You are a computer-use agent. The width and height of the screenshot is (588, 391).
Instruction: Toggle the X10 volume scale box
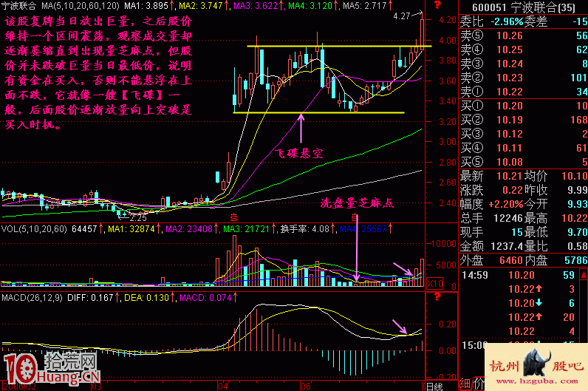[x=434, y=283]
